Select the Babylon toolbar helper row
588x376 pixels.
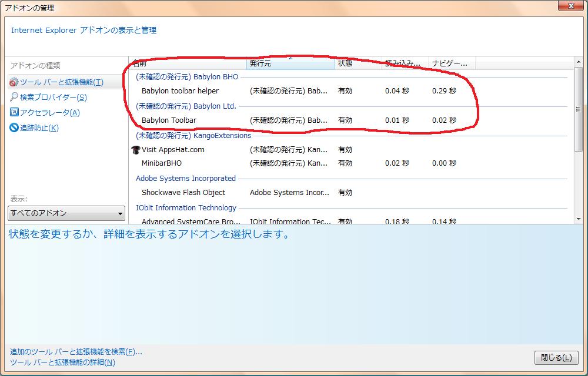click(350, 91)
